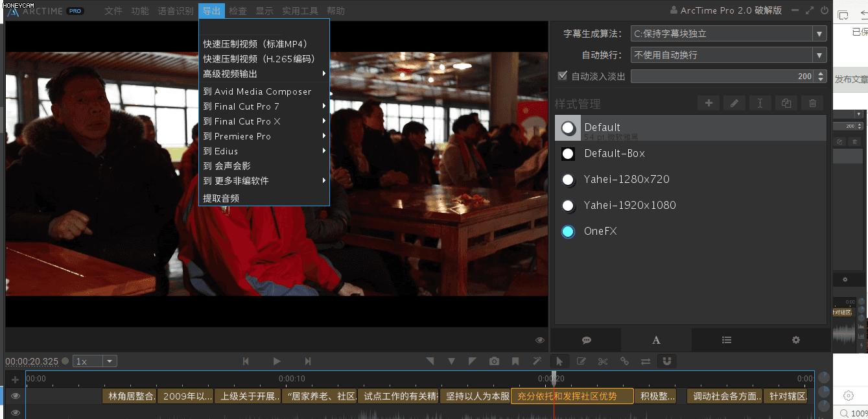
Task: Switch to the style panel A tab
Action: click(x=656, y=339)
